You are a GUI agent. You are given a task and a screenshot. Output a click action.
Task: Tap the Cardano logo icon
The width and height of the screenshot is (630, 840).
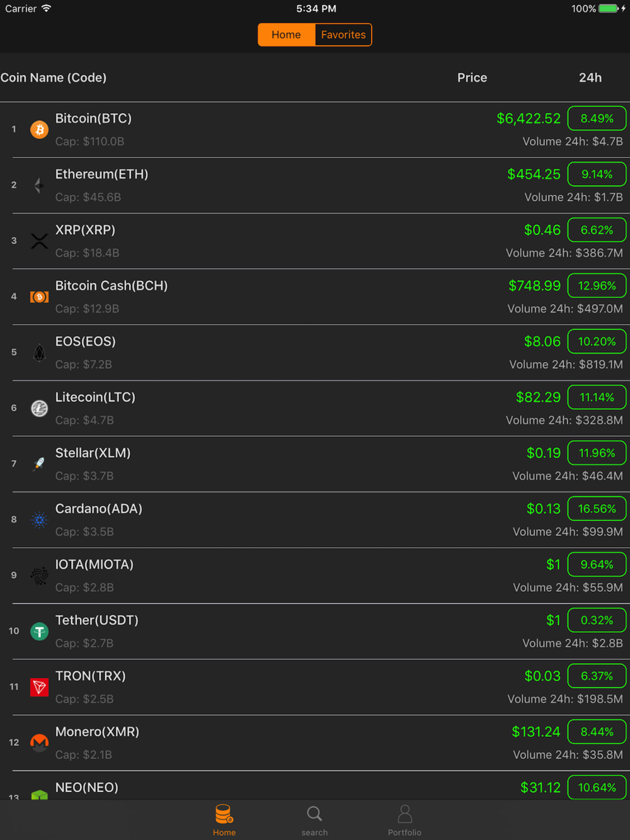(x=39, y=519)
